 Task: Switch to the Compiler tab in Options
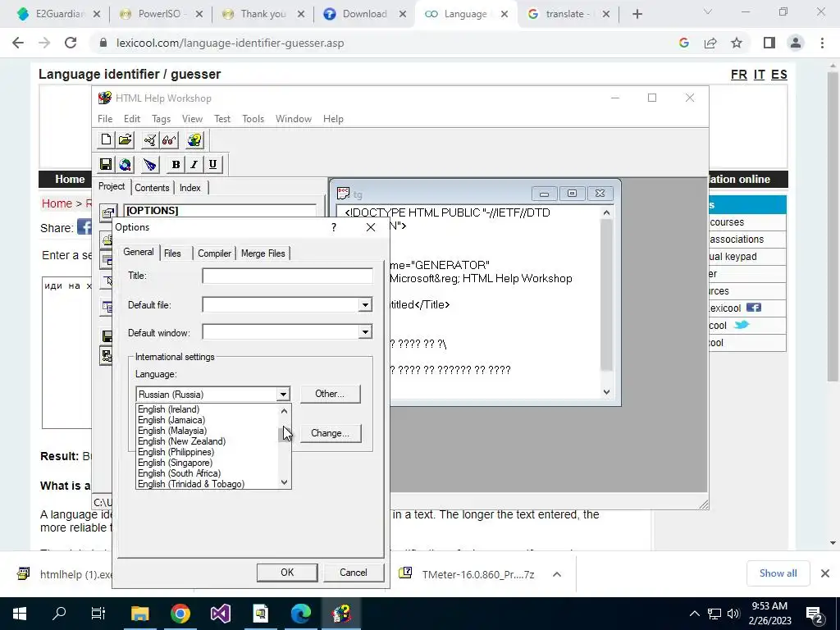[214, 253]
